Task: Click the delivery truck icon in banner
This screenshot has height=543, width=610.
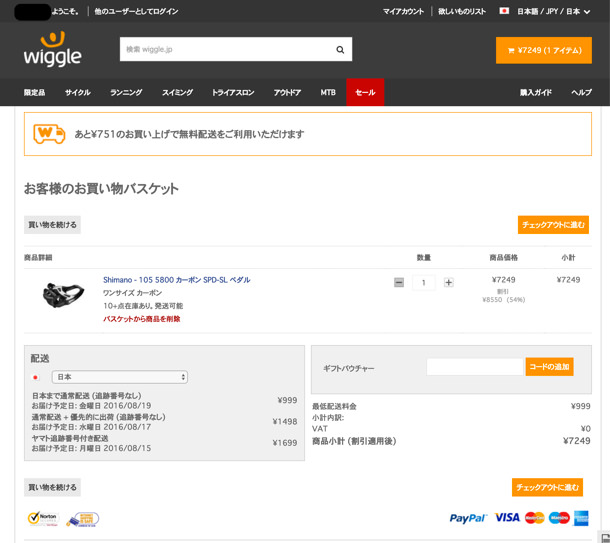Action: (49, 134)
